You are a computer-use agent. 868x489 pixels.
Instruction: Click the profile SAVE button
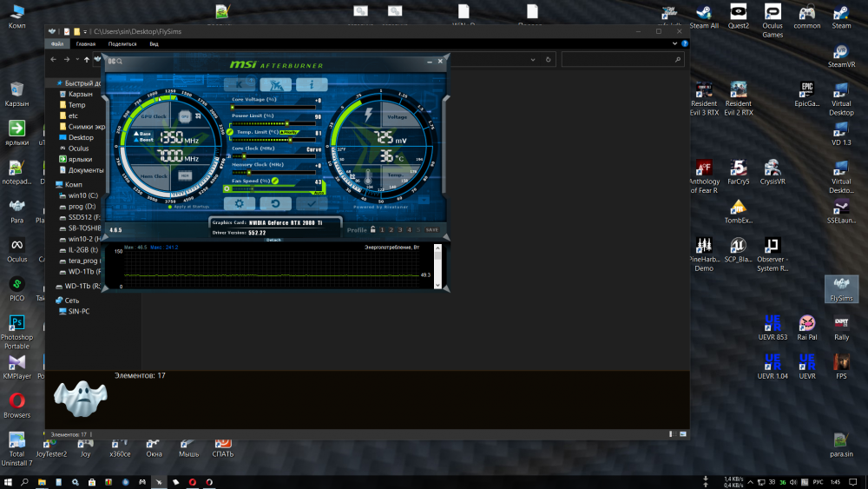[432, 230]
